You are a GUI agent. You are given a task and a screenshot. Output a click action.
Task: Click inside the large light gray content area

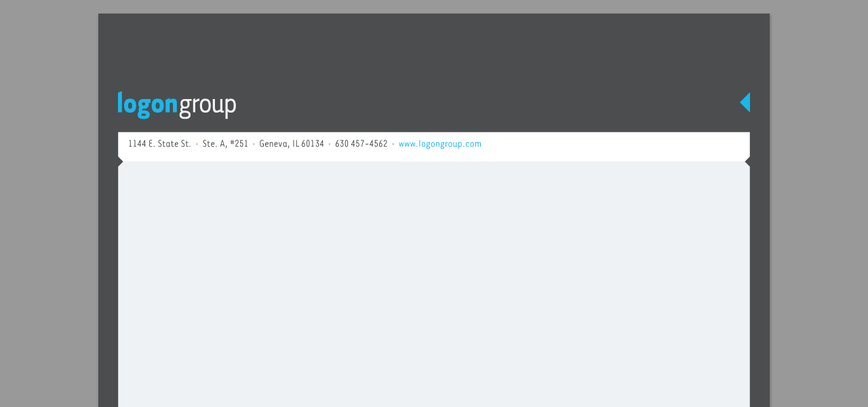[x=434, y=285]
